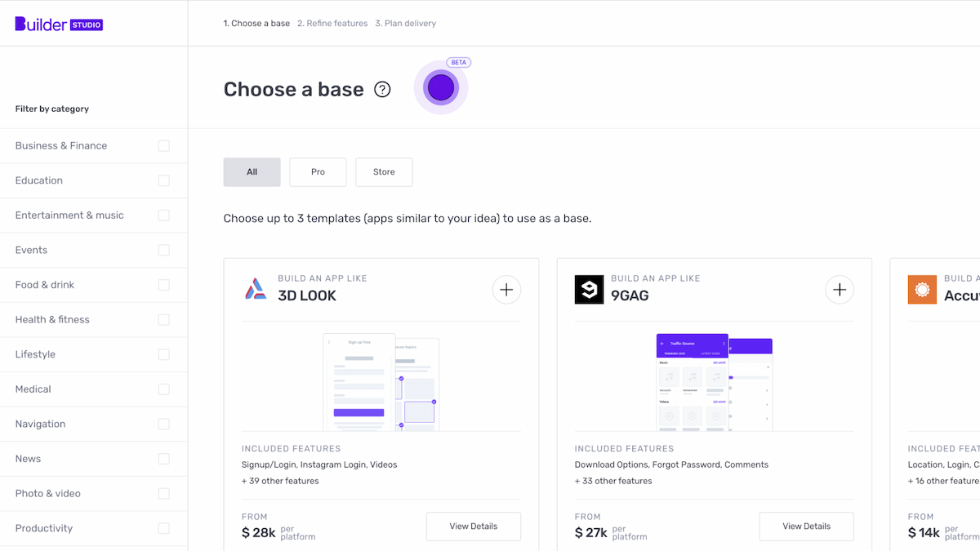Click the BETA badge label

tap(459, 63)
